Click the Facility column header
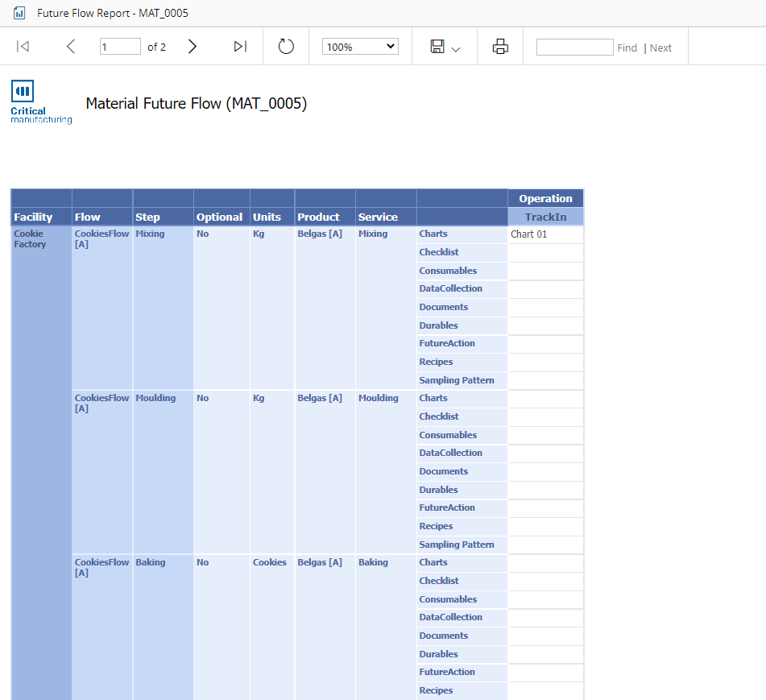Image resolution: width=766 pixels, height=700 pixels. (33, 217)
